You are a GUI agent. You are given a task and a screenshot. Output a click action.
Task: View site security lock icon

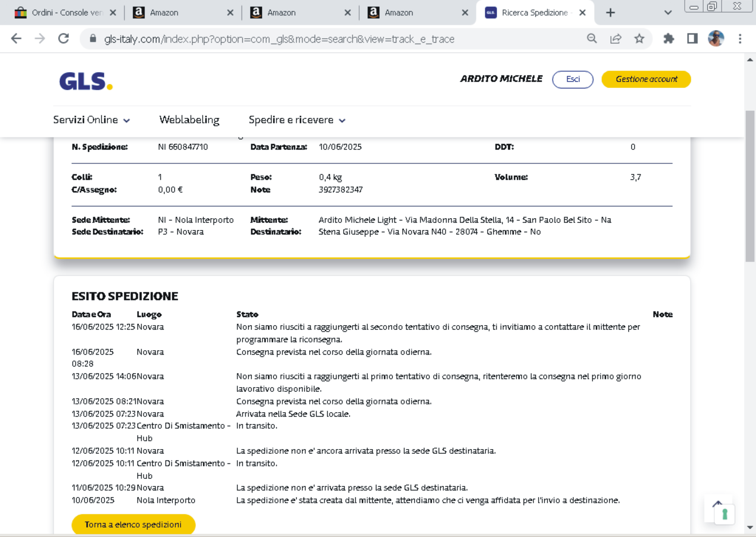[93, 39]
